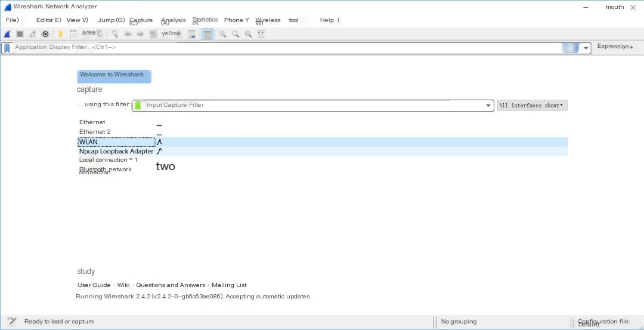The image size is (644, 330).
Task: Select the Local connection * 1 interface
Action: (x=109, y=159)
